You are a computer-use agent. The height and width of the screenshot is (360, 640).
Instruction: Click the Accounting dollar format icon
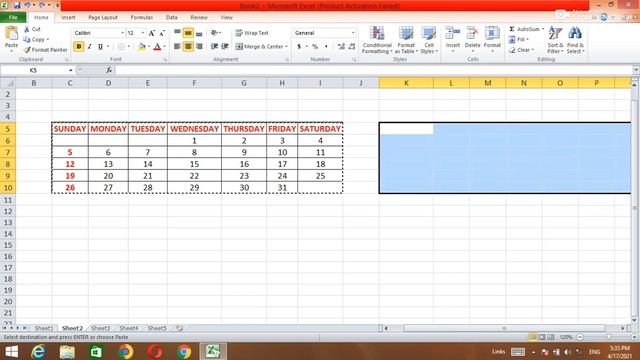click(x=299, y=47)
